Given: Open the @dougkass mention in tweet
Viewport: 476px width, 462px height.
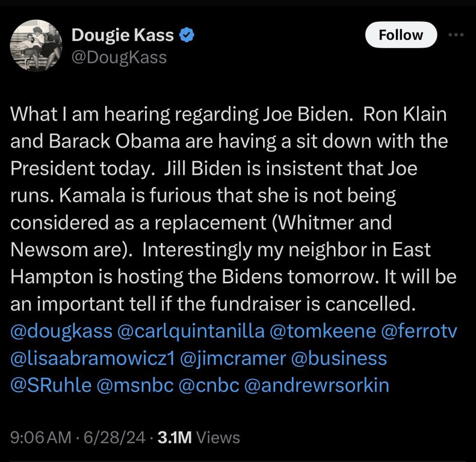Looking at the screenshot, I should [x=61, y=331].
